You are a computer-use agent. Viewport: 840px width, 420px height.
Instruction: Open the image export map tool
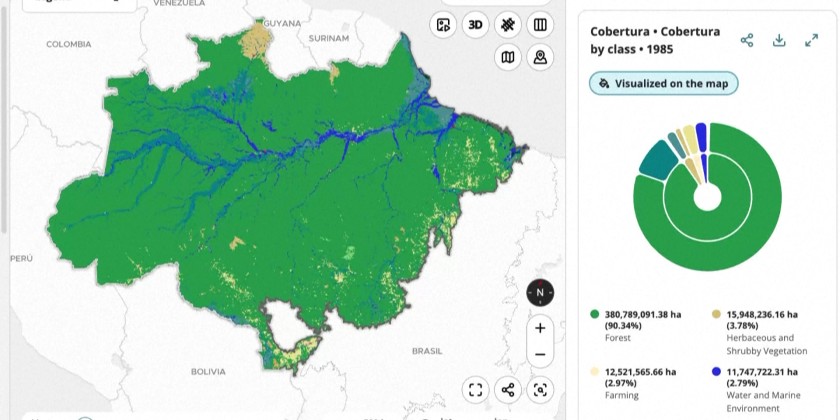point(443,25)
